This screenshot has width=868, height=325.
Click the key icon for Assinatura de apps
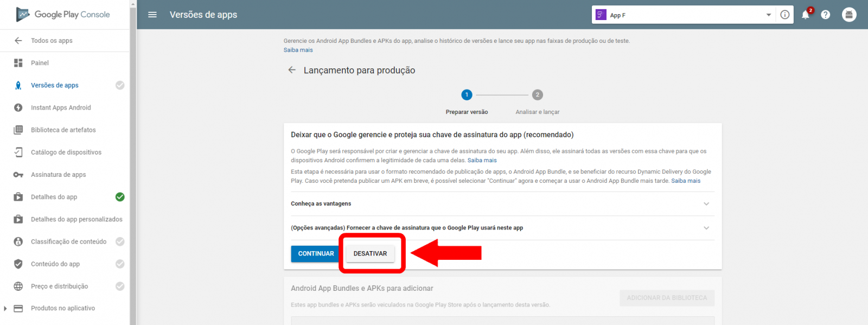(18, 175)
